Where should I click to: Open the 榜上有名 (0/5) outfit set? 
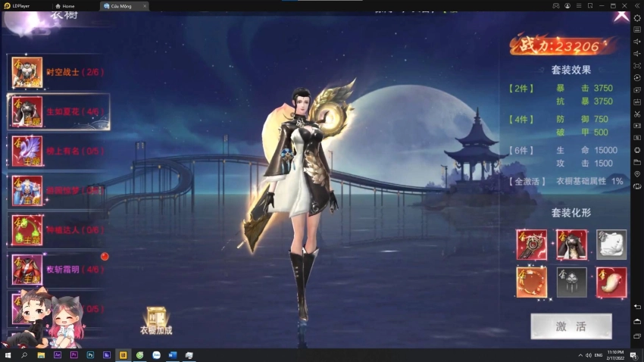[58, 151]
